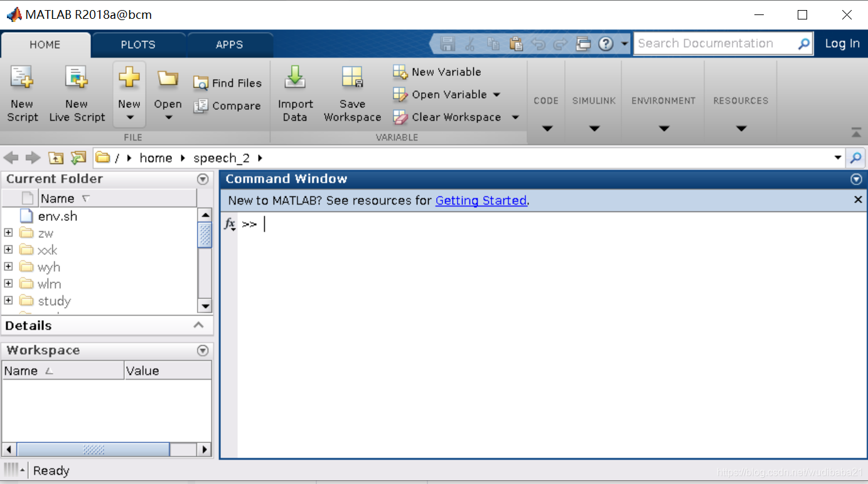868x484 pixels.
Task: Sort by Name column in Current Folder
Action: pyautogui.click(x=117, y=198)
